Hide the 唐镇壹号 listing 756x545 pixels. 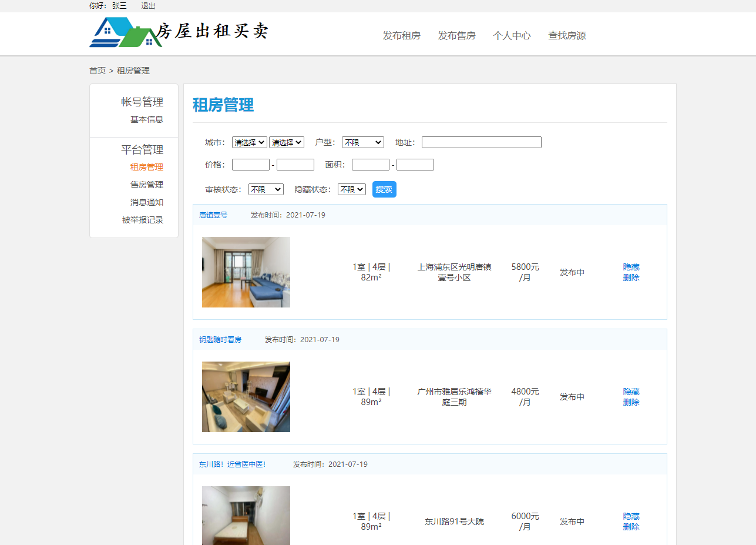(630, 266)
